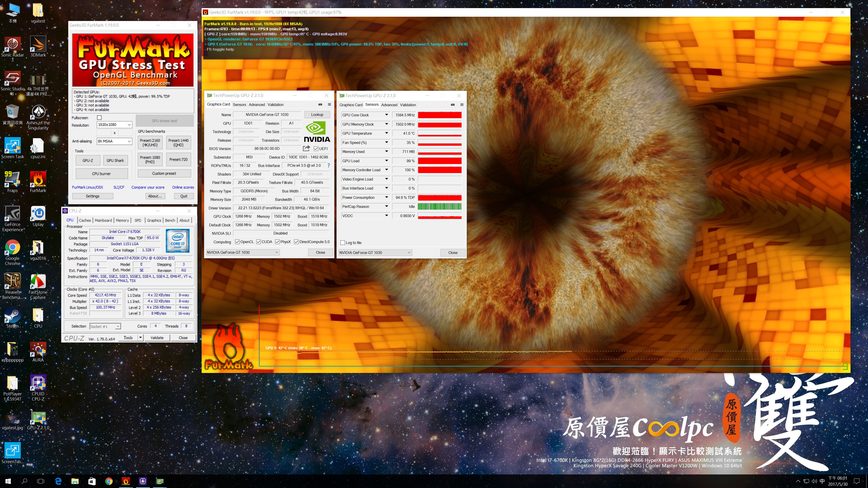Expand the GPU Core Clock sensor dropdown
The width and height of the screenshot is (868, 488).
(x=387, y=115)
